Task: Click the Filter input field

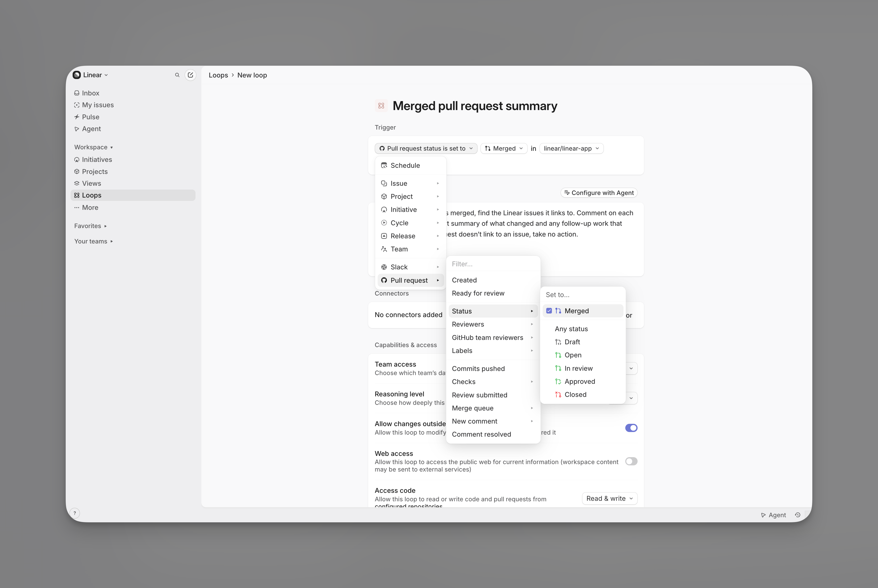Action: [493, 264]
